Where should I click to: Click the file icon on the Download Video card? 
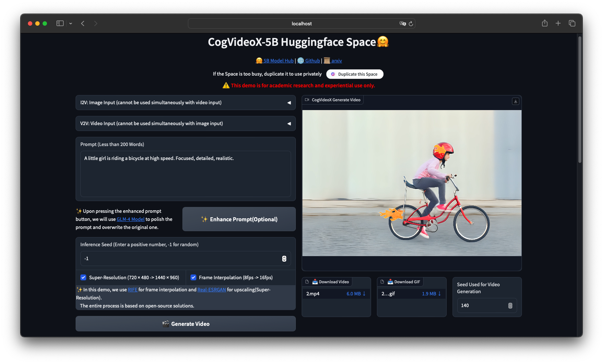307,281
